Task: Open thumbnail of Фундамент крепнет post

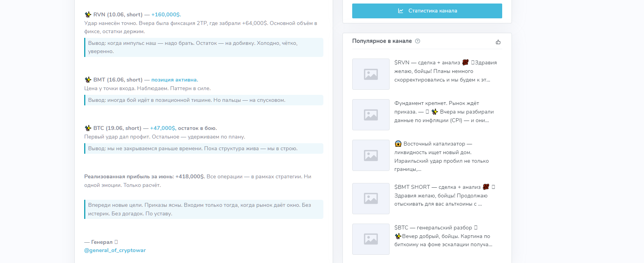Action: pyautogui.click(x=371, y=115)
